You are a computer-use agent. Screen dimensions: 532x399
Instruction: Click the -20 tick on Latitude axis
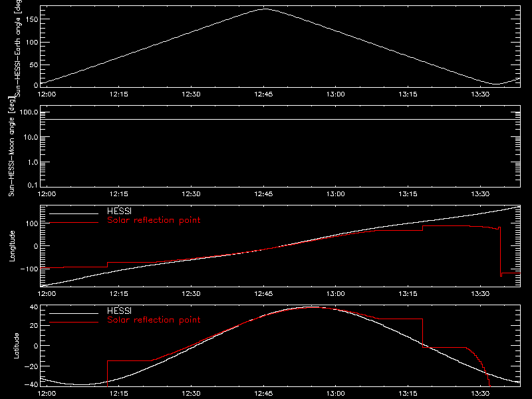point(31,366)
